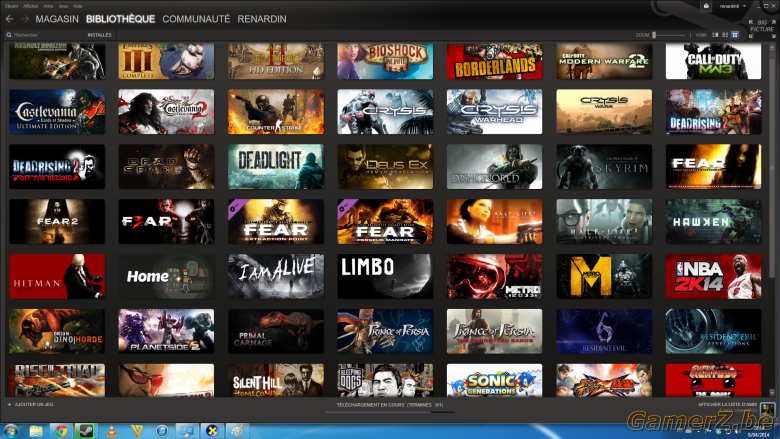Open the Windows Start button
This screenshot has height=439, width=780.
(10, 431)
